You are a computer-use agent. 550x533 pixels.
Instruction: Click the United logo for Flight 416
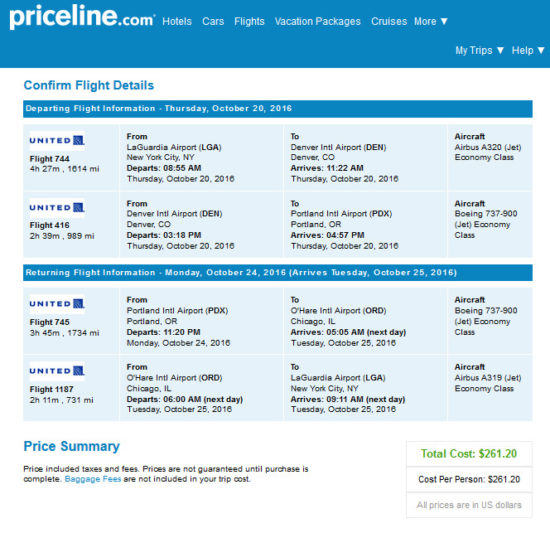(57, 208)
